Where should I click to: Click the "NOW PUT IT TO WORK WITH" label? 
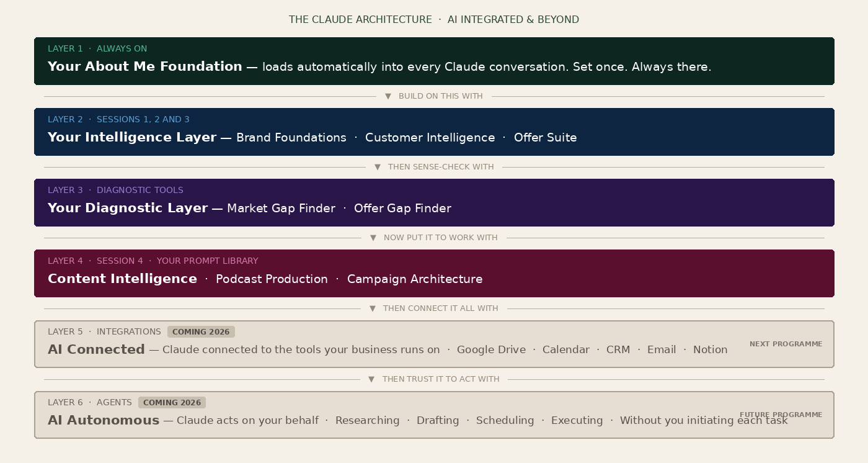click(440, 238)
